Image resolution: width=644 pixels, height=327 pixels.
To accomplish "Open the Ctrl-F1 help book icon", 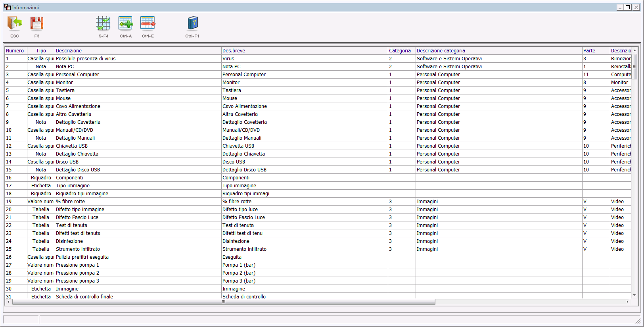I will tap(192, 24).
